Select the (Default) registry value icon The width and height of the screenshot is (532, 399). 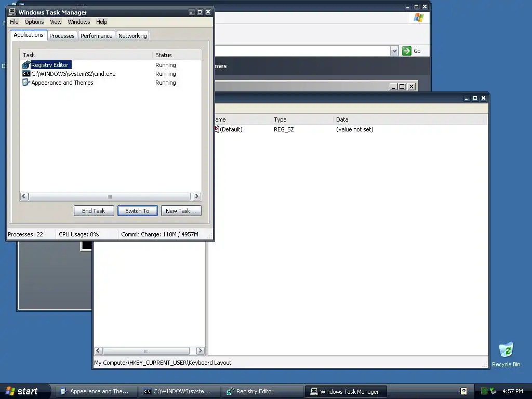tap(217, 129)
